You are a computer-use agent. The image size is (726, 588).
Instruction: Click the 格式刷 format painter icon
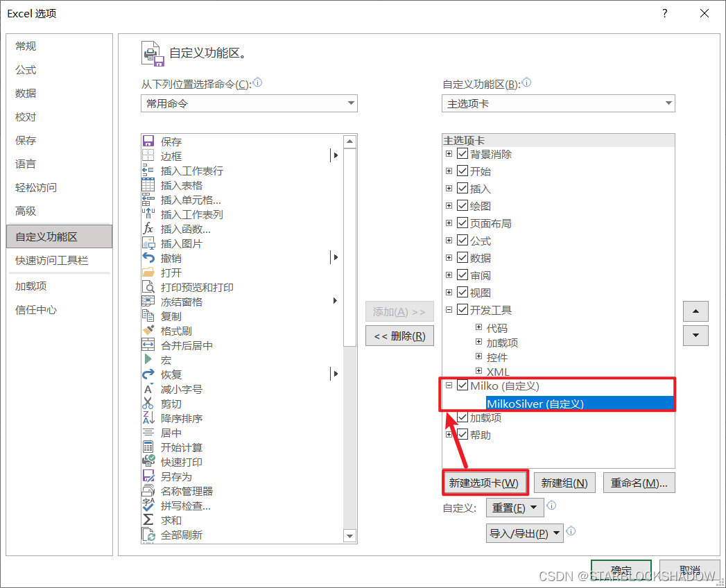point(148,331)
